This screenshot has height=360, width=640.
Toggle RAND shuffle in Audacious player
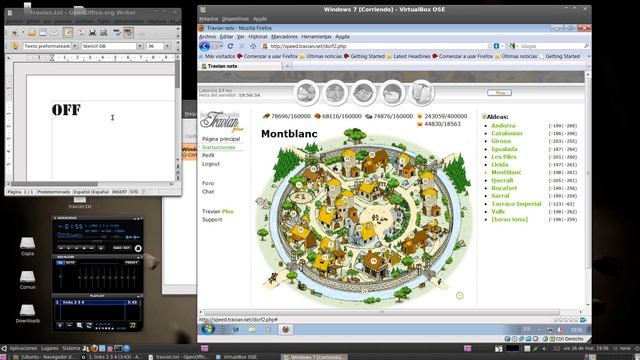[x=117, y=248]
